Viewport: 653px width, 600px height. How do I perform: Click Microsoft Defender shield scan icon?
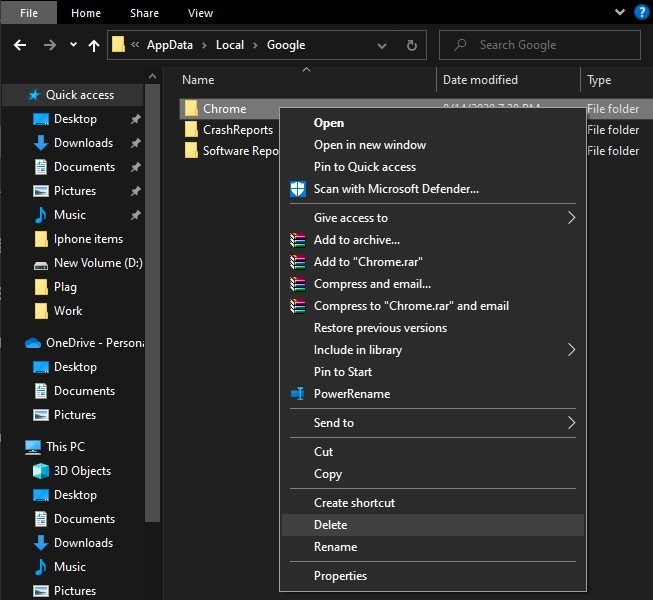[x=298, y=189]
